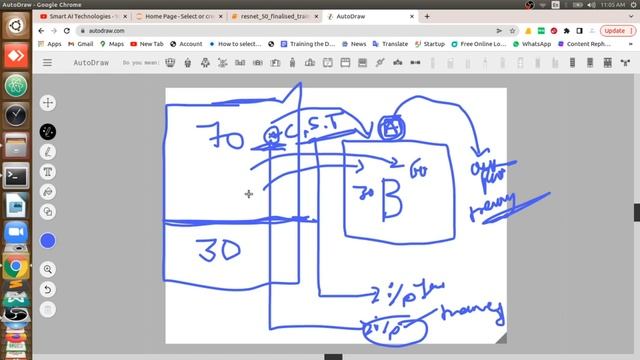Open the News bookmark
The image size is (640, 360).
354,44
